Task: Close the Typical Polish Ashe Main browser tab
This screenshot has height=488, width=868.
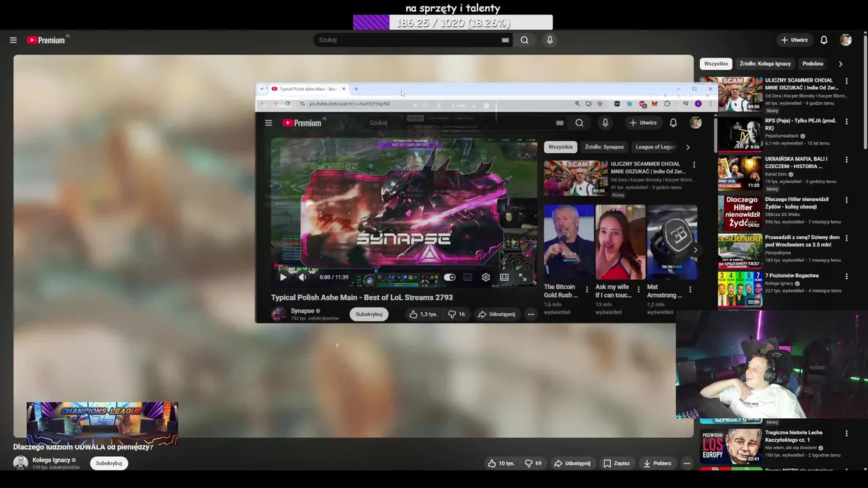Action: (344, 89)
